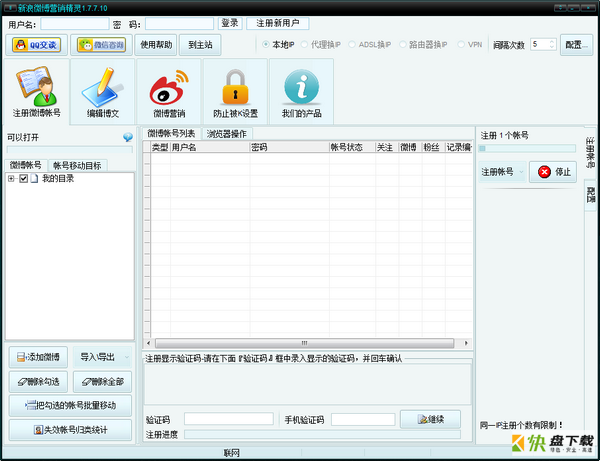This screenshot has height=461, width=600.
Task: Click the 类型 column header
Action: tap(160, 147)
